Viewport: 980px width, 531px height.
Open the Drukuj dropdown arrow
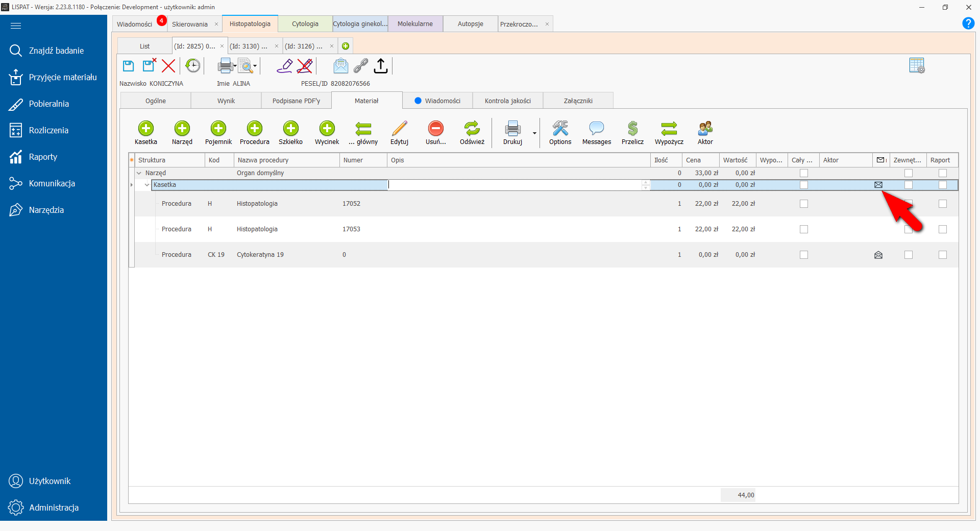tap(534, 133)
